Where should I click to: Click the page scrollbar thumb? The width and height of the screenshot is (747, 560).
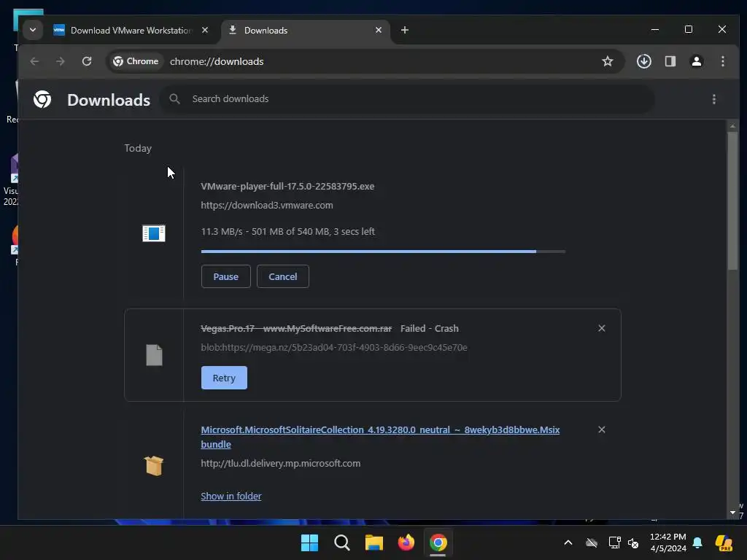(x=732, y=201)
